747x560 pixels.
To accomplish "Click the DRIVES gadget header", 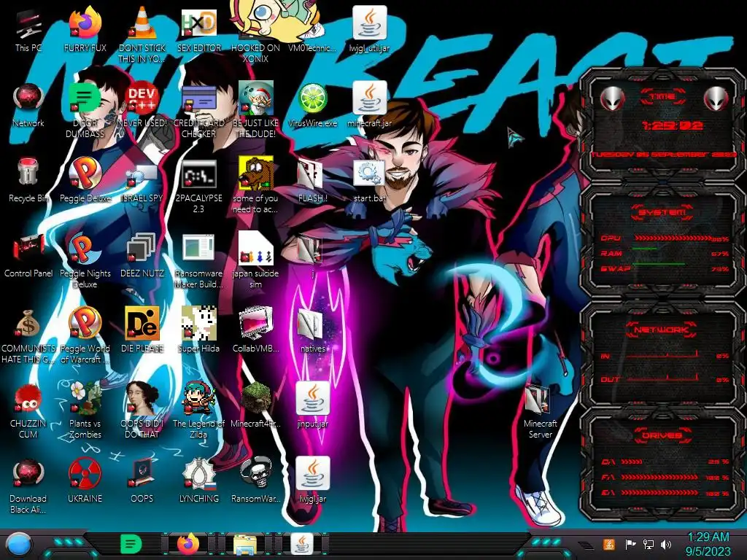I will (x=662, y=435).
